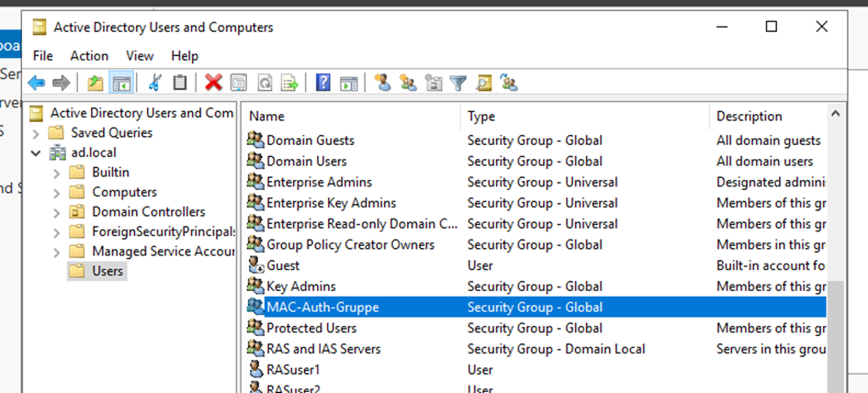Image resolution: width=868 pixels, height=393 pixels.
Task: Sort list by the Name column header
Action: click(349, 117)
